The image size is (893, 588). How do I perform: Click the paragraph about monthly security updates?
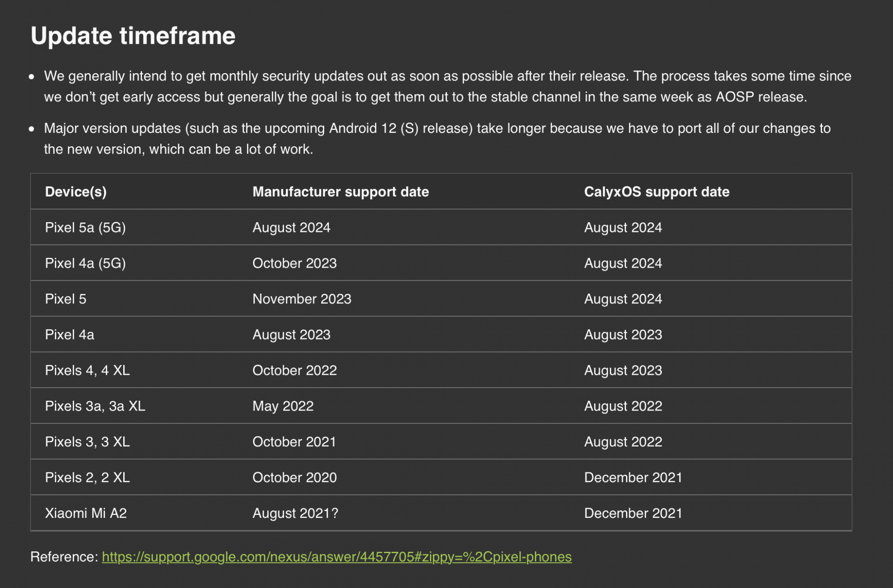pos(446,87)
